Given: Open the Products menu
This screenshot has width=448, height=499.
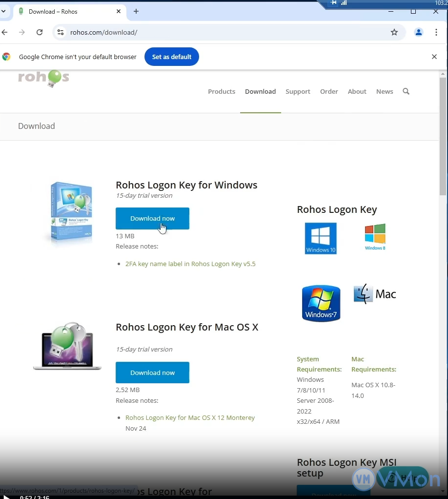Looking at the screenshot, I should coord(222,92).
